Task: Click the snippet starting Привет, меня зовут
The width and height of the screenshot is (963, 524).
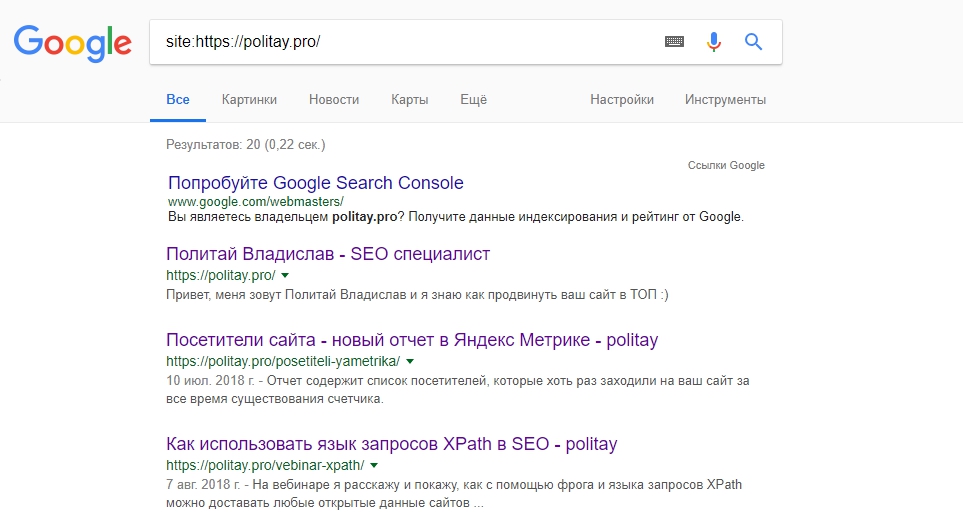Action: (x=417, y=295)
